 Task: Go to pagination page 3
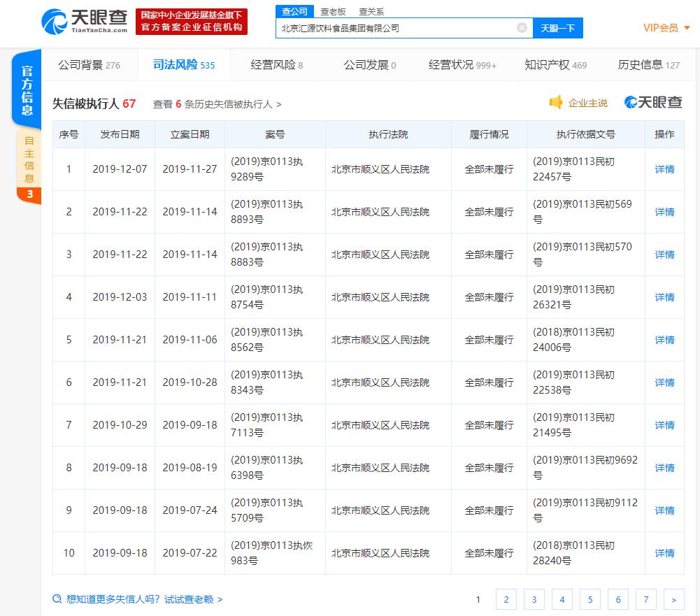(534, 599)
